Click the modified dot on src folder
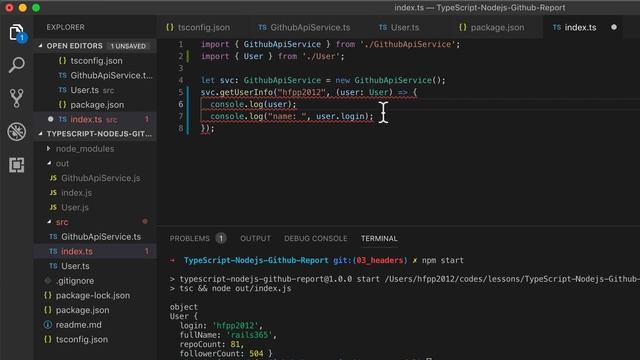This screenshot has height=360, width=640. pyautogui.click(x=145, y=222)
